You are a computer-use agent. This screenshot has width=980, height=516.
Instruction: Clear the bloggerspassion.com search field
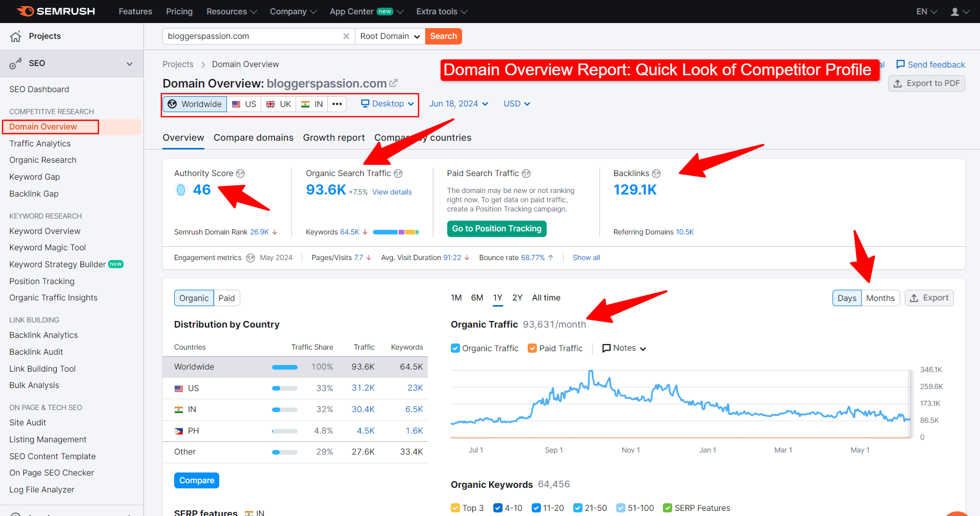[346, 36]
